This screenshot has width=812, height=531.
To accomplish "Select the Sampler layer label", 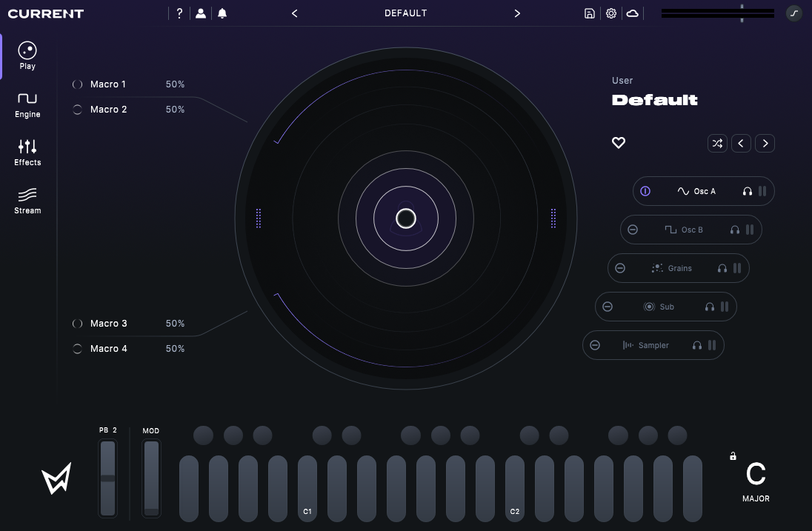I will 653,345.
